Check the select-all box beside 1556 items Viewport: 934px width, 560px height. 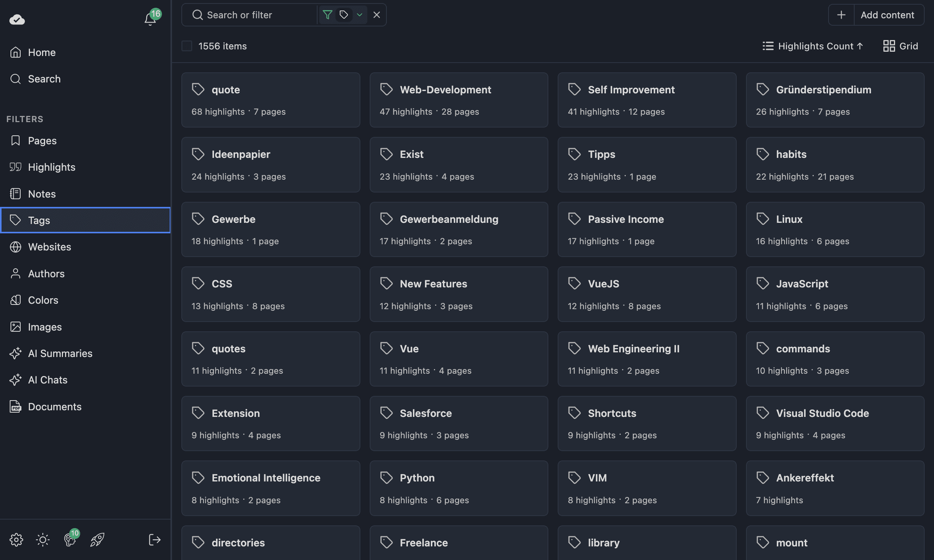[x=187, y=45]
